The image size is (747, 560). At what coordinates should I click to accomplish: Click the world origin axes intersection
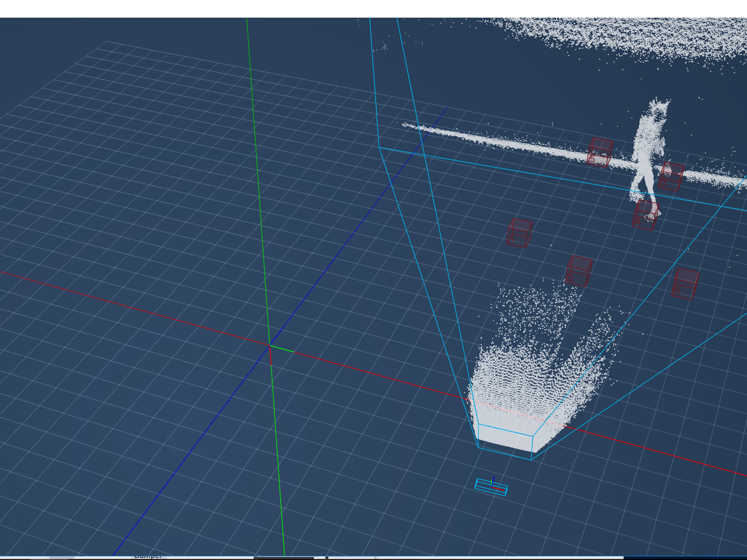(270, 345)
